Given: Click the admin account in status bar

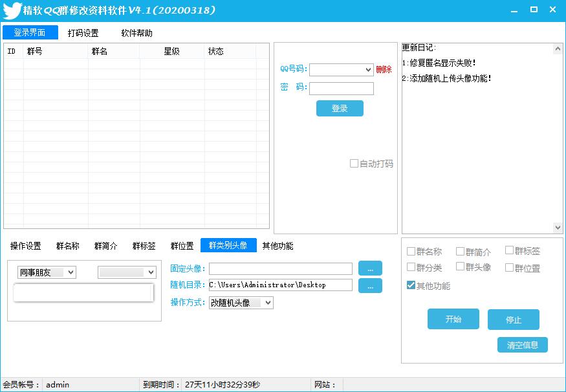Looking at the screenshot, I should [58, 385].
